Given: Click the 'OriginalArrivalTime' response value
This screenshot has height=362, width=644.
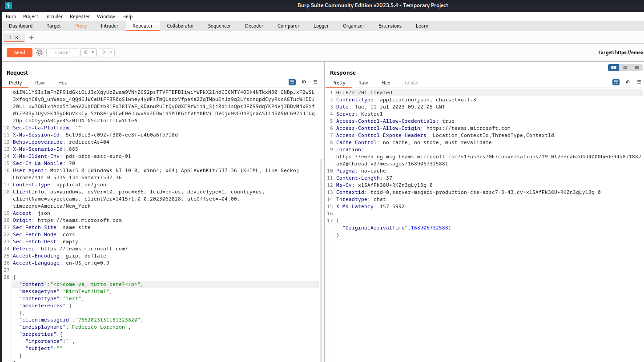Looking at the screenshot, I should point(431,228).
